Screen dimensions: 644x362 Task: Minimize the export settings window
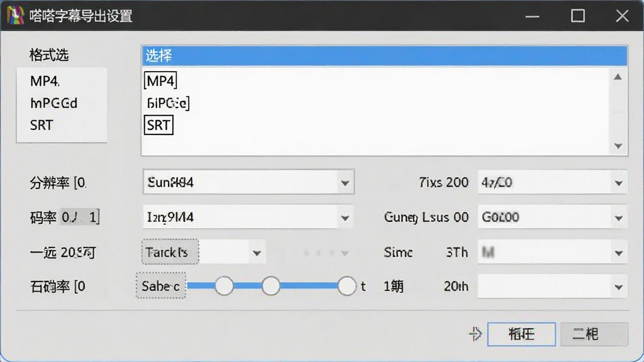[532, 16]
